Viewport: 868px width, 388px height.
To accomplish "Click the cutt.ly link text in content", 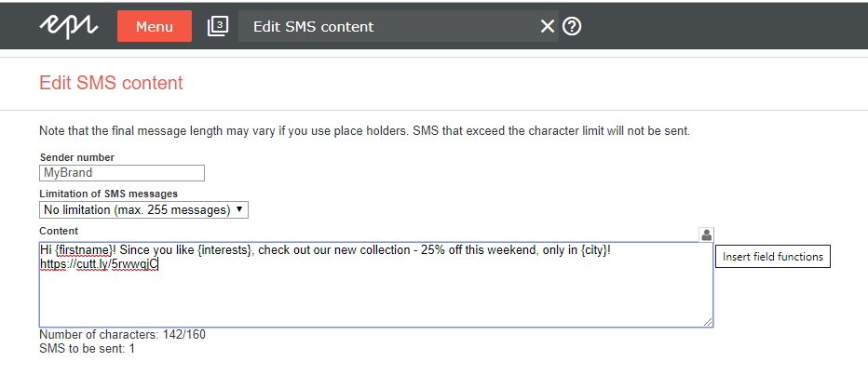I will pyautogui.click(x=99, y=264).
